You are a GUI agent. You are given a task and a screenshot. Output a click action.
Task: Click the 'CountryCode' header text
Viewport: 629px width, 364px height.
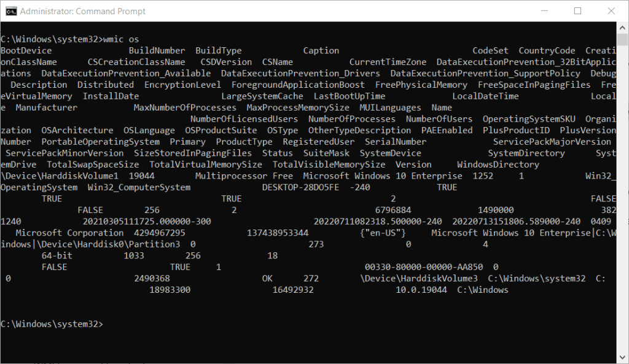(x=547, y=50)
